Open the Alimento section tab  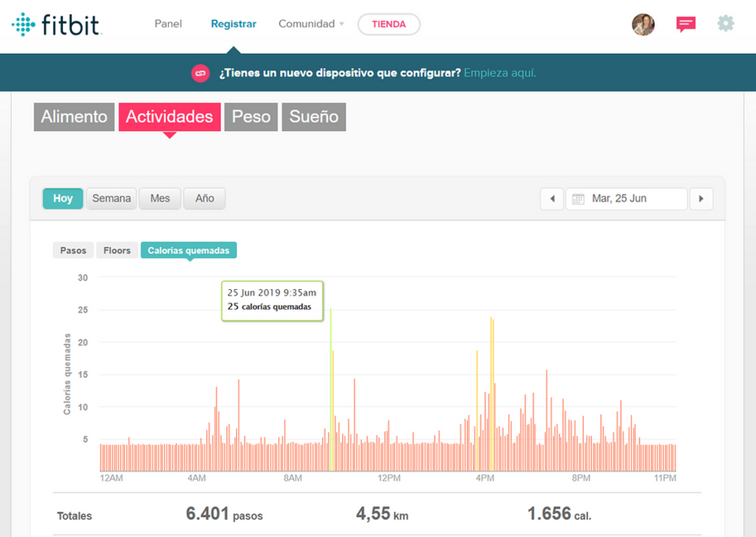[75, 117]
